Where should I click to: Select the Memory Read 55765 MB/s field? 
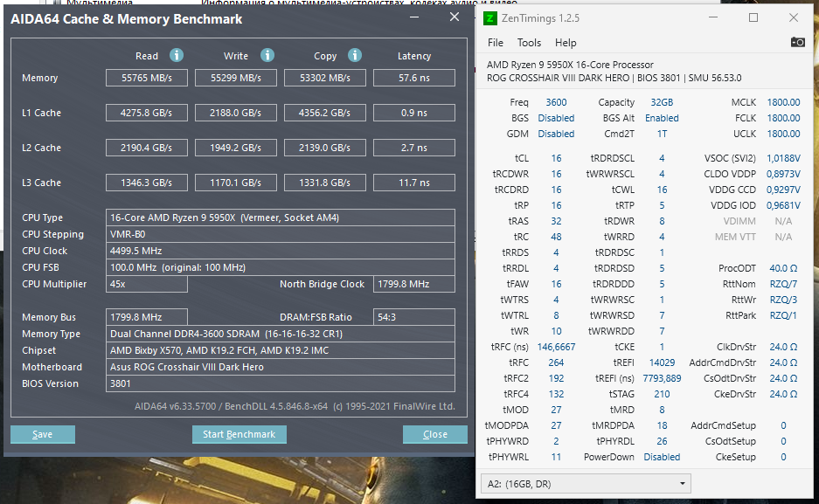tap(147, 78)
